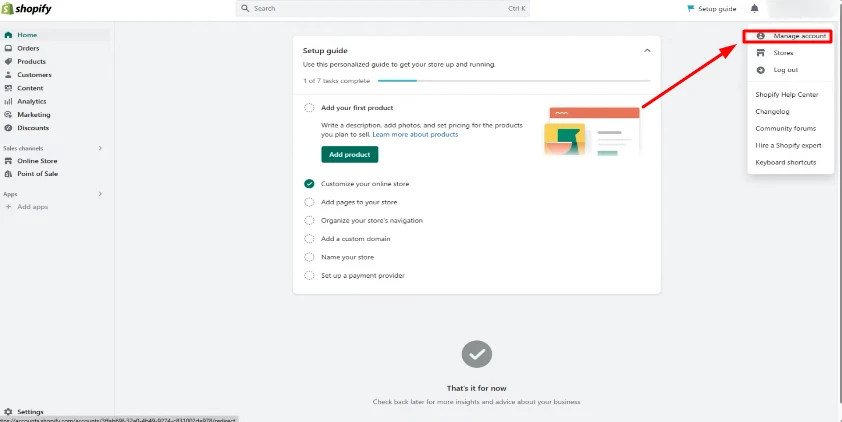
Task: Expand Apps section chevron
Action: [100, 194]
